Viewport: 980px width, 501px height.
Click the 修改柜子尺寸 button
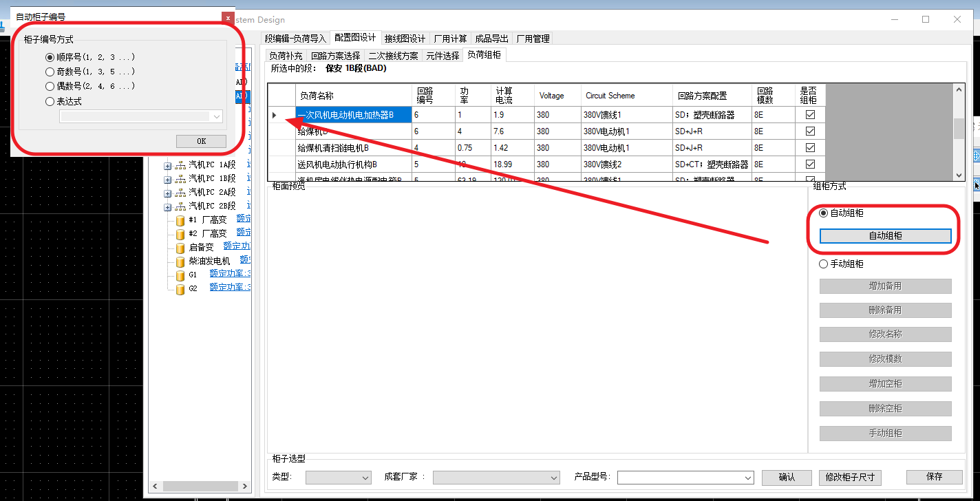(x=850, y=478)
